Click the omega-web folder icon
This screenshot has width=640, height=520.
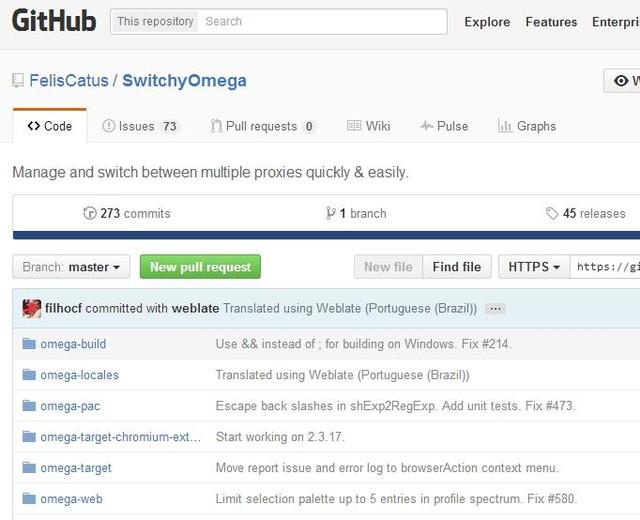pos(29,499)
